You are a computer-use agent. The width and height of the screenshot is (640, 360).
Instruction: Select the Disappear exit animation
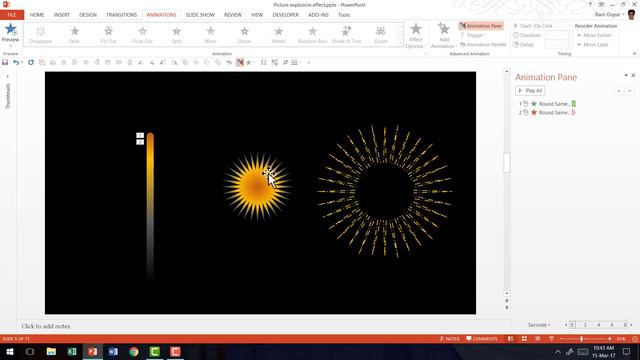click(41, 34)
